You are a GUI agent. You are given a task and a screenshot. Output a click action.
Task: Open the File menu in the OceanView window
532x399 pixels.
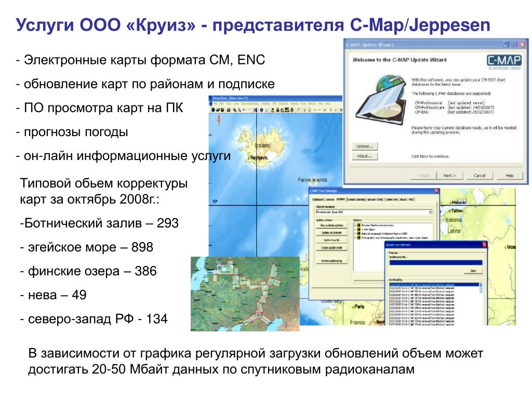(x=215, y=103)
